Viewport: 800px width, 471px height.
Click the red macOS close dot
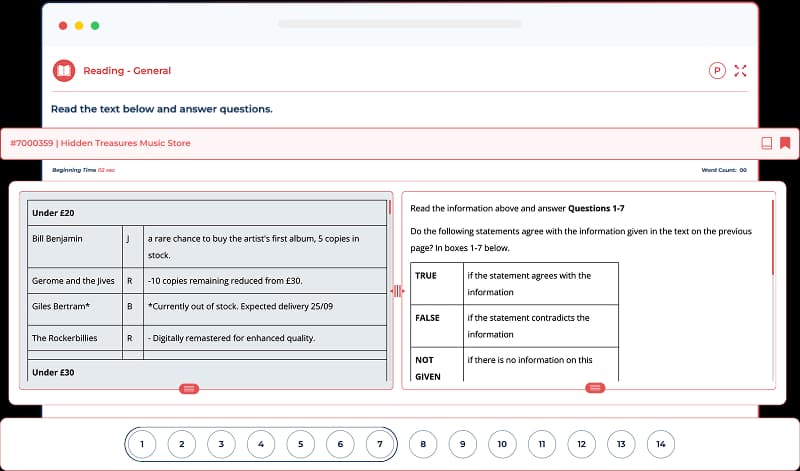click(63, 24)
